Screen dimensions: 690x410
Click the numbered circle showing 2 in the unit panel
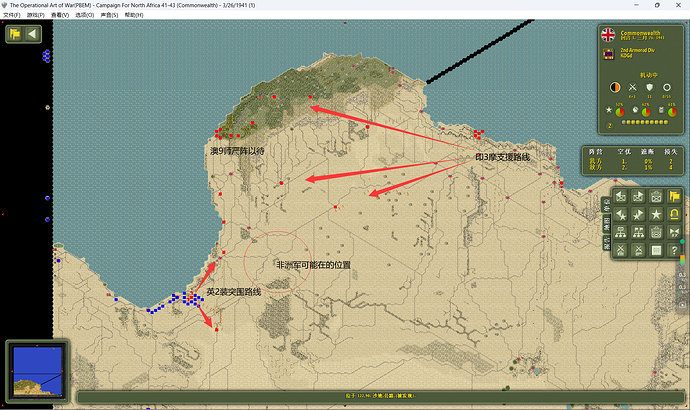tap(609, 126)
